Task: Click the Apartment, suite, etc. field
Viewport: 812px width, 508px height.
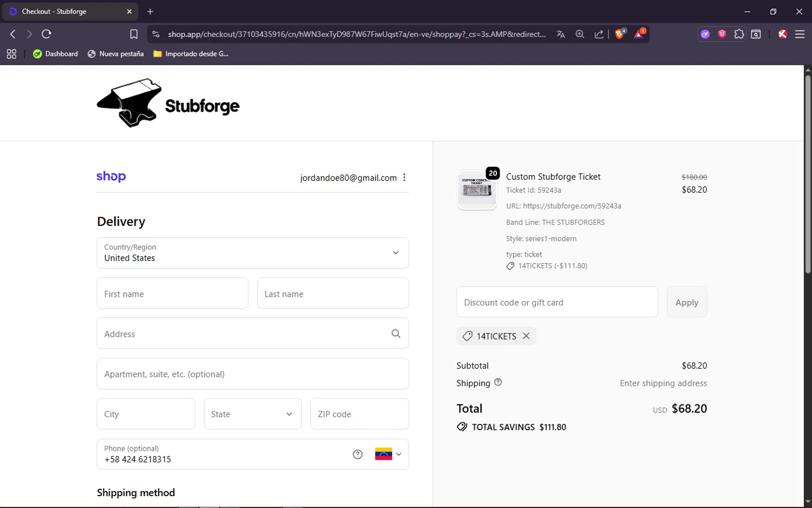Action: click(253, 374)
